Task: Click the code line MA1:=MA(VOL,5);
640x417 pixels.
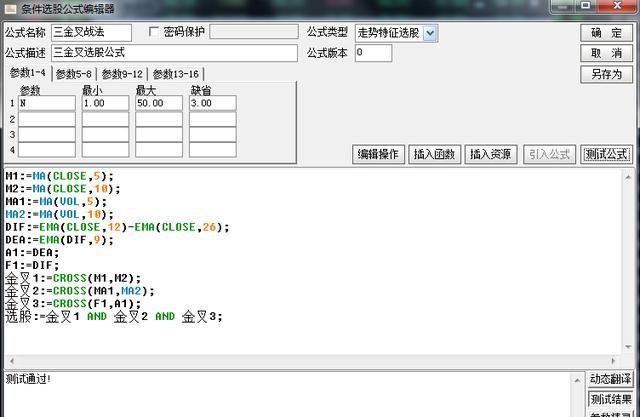Action: point(56,202)
